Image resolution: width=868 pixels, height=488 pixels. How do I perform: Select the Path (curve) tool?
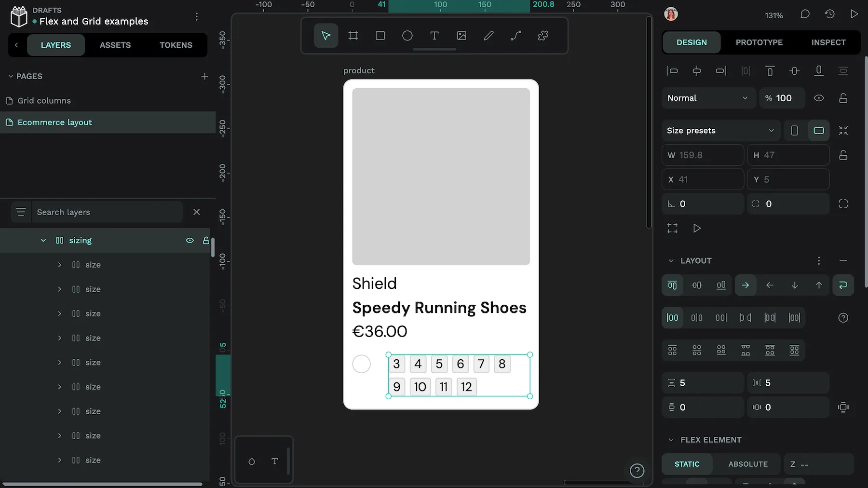(515, 36)
